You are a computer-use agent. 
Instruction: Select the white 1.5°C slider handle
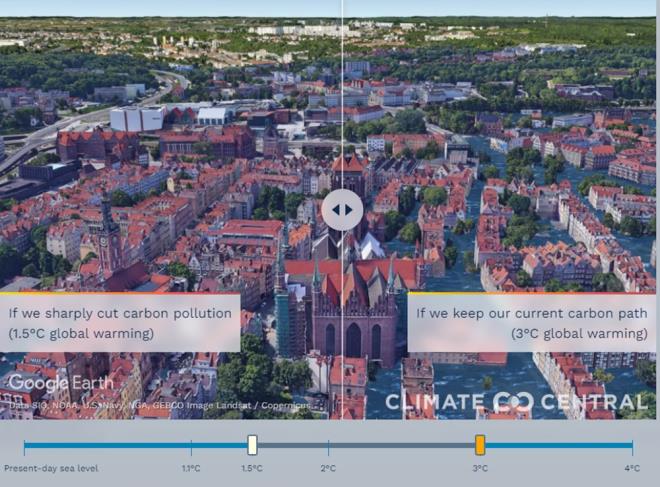pyautogui.click(x=252, y=445)
